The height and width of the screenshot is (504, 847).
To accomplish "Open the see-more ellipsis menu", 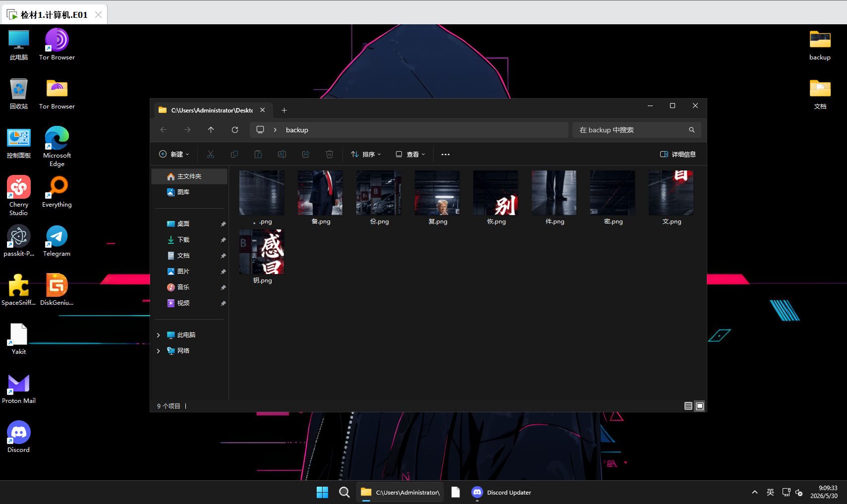I will tap(446, 154).
